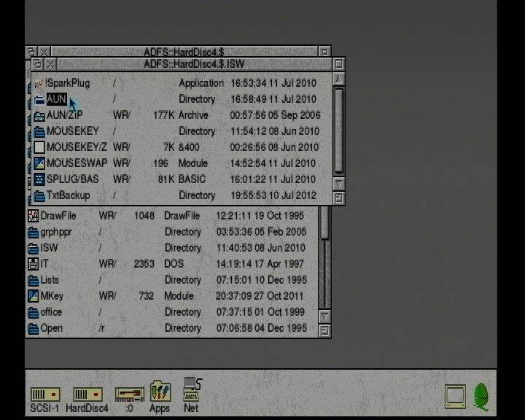Select the IT DOS file icon

pos(33,264)
